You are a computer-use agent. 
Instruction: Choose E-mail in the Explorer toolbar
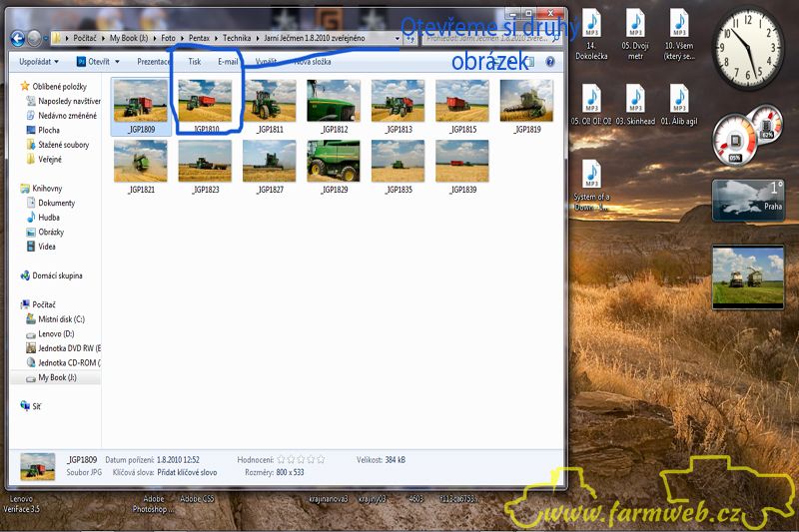tap(228, 62)
